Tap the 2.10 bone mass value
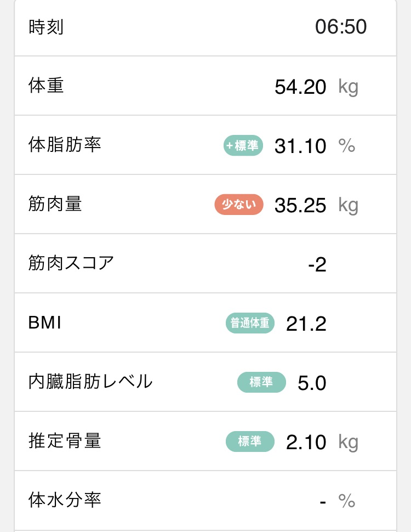 click(x=306, y=442)
